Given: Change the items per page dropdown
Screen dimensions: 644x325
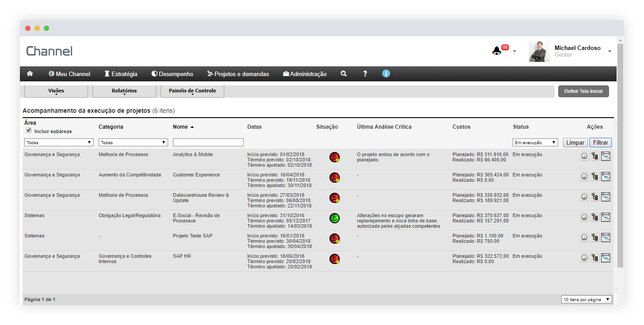Looking at the screenshot, I should pos(586,299).
